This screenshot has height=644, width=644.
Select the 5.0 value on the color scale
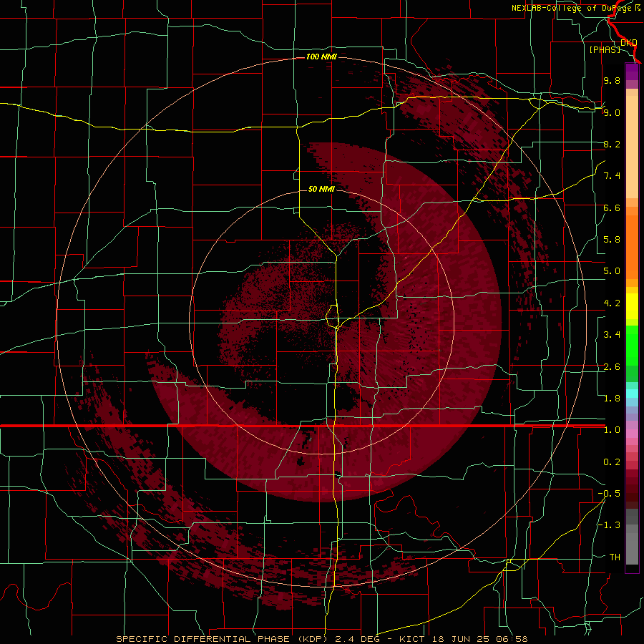[x=612, y=271]
